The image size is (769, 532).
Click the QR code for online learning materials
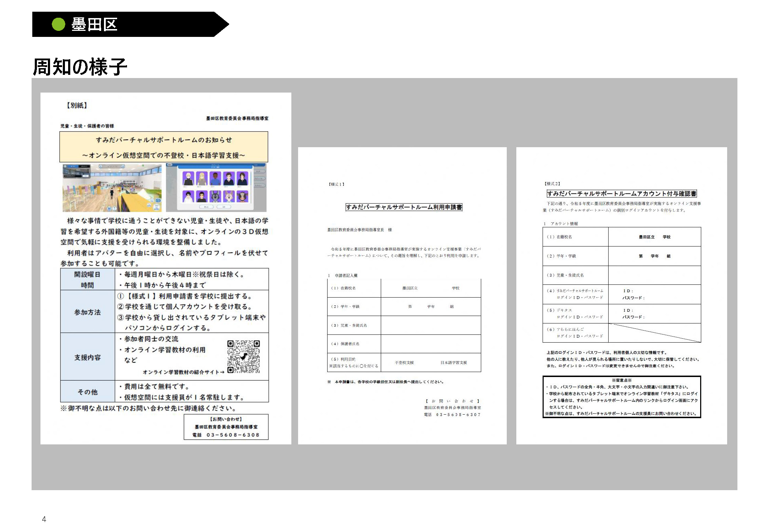tap(243, 357)
